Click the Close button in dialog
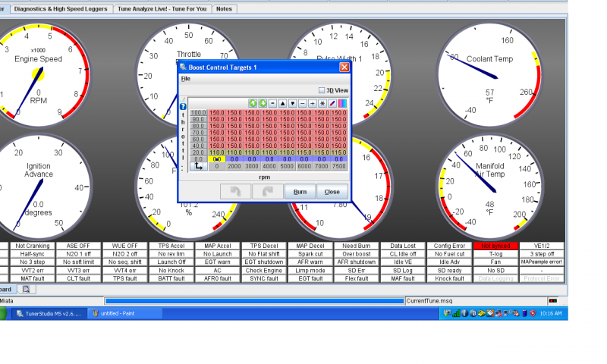 tap(332, 192)
